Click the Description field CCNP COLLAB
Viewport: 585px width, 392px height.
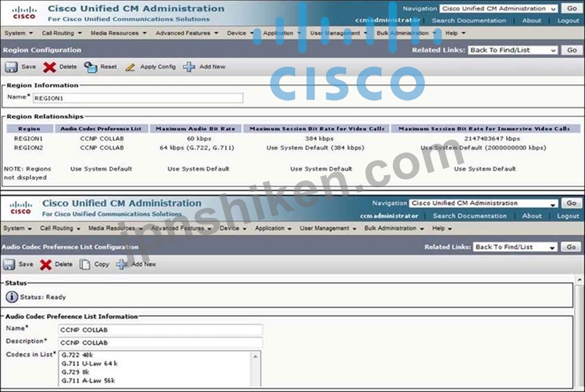tap(161, 342)
